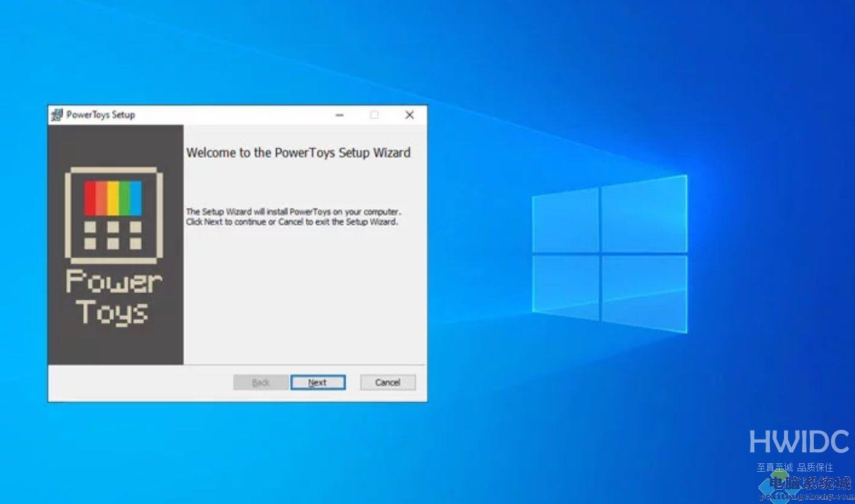This screenshot has width=855, height=504.
Task: Minimize the PowerToys Setup window
Action: click(340, 115)
